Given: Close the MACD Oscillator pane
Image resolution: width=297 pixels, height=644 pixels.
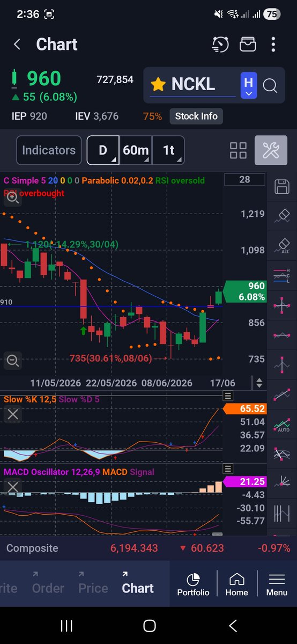Looking at the screenshot, I should pyautogui.click(x=13, y=487).
